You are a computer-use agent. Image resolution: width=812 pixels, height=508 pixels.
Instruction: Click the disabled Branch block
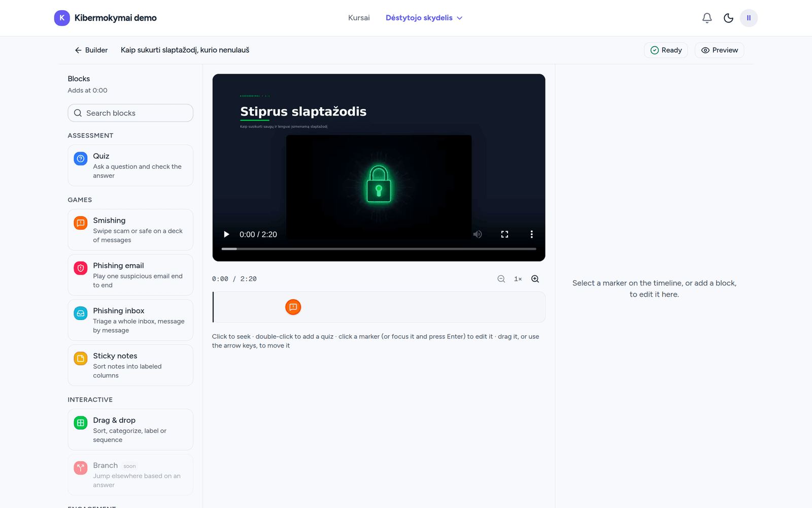130,475
